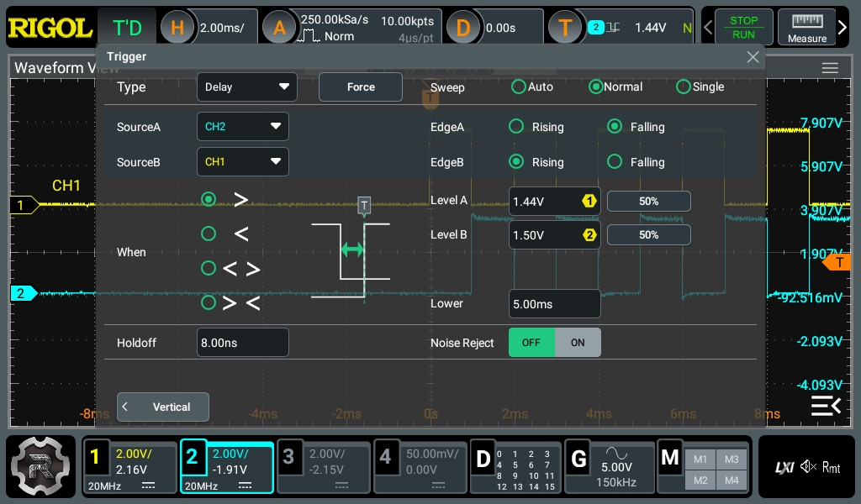The width and height of the screenshot is (861, 504).
Task: Turn Noise Reject ON
Action: click(578, 343)
